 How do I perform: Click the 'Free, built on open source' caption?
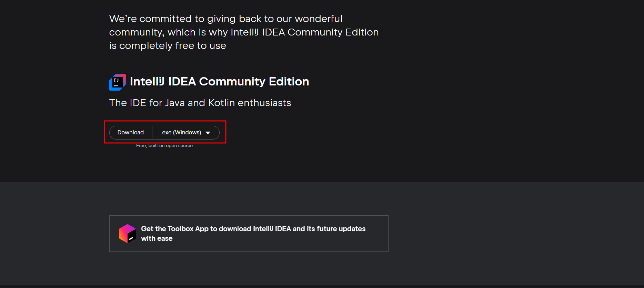point(164,146)
